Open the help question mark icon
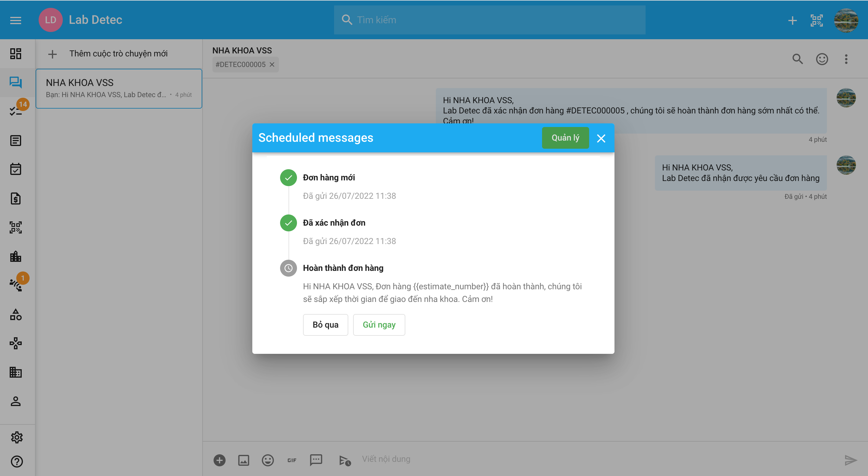This screenshot has width=868, height=476. [17, 462]
